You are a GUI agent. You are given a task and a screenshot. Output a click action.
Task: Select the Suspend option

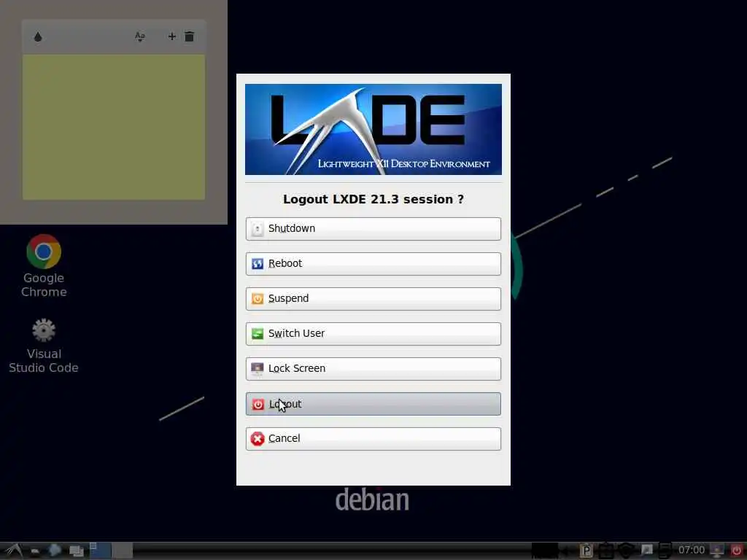pyautogui.click(x=373, y=298)
